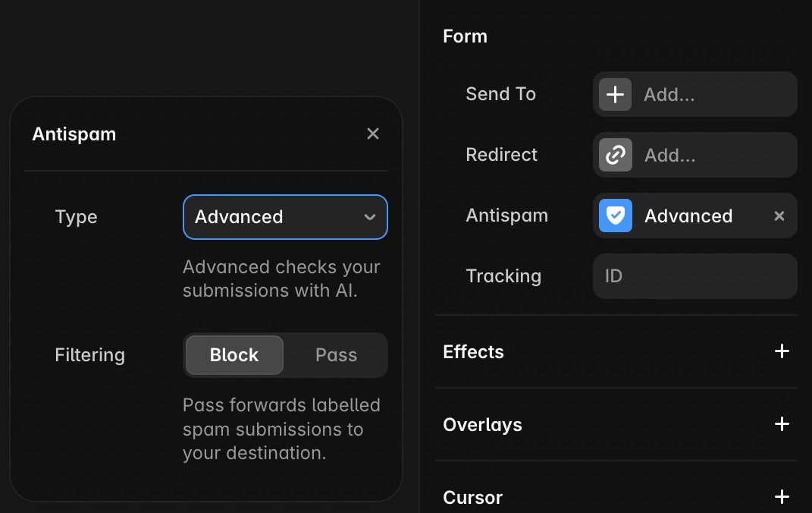Add a Cursor item with plus
Viewport: 812px width, 513px height.
point(782,497)
